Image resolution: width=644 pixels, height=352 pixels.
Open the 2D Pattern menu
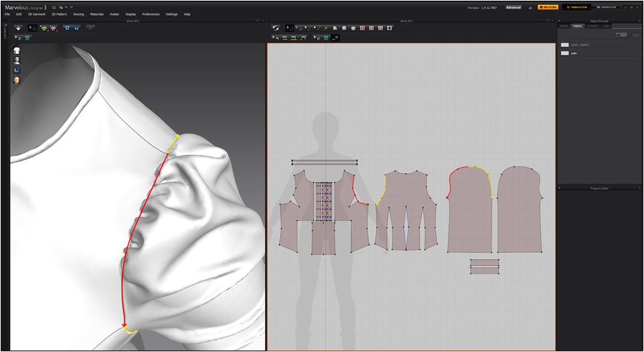point(59,15)
